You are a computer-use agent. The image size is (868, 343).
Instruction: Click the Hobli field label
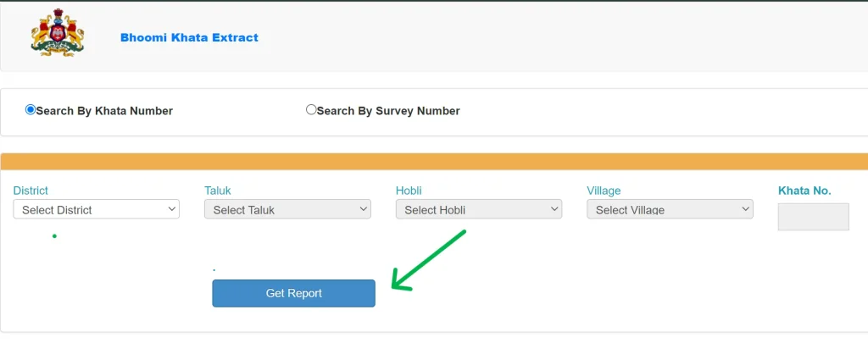(409, 191)
